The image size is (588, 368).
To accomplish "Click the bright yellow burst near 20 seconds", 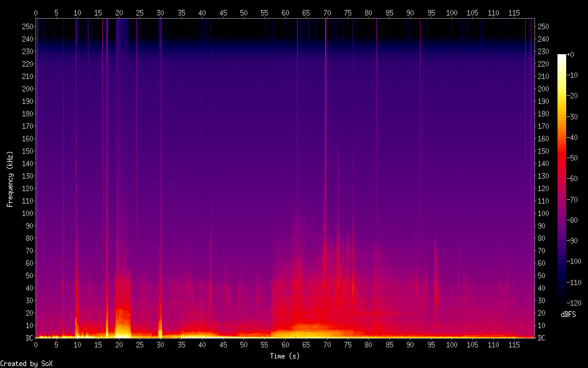I will (123, 324).
